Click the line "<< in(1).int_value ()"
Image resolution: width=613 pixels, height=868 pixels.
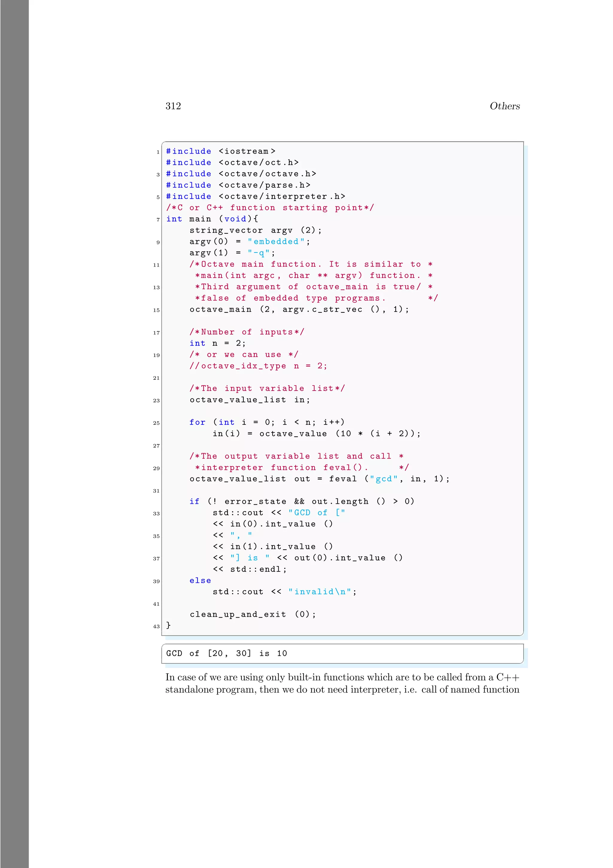tap(273, 547)
